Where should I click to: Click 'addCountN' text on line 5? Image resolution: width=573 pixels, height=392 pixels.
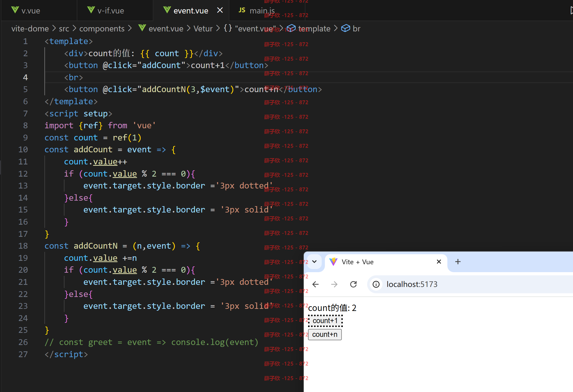164,89
